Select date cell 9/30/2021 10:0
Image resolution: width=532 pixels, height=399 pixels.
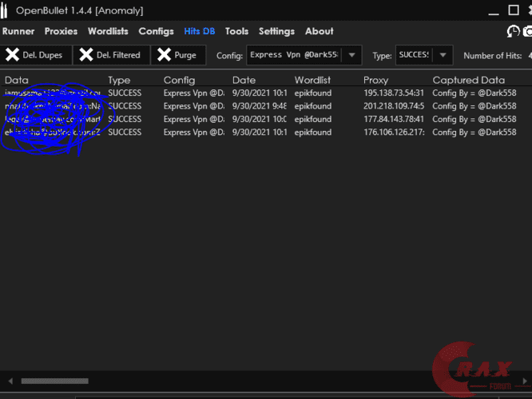[260, 120]
